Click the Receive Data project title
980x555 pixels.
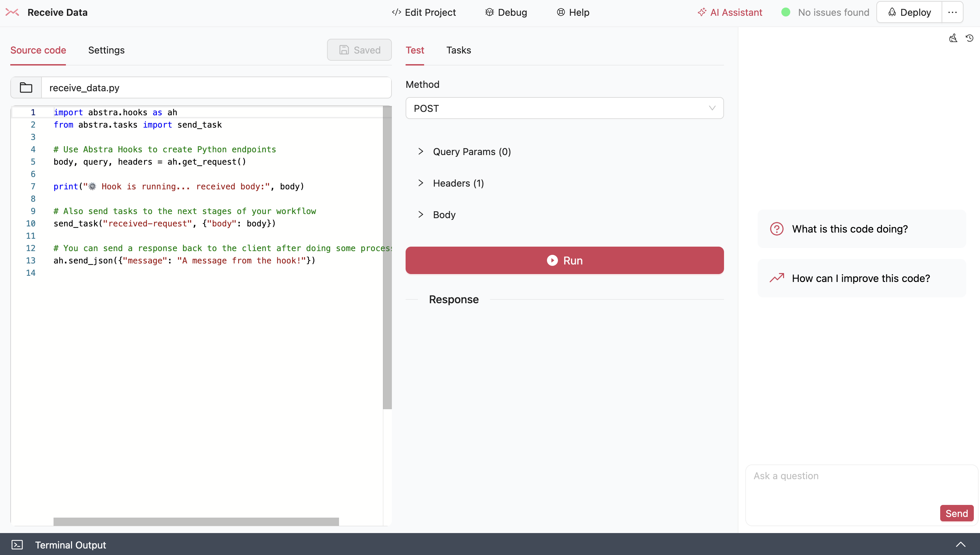tap(58, 12)
